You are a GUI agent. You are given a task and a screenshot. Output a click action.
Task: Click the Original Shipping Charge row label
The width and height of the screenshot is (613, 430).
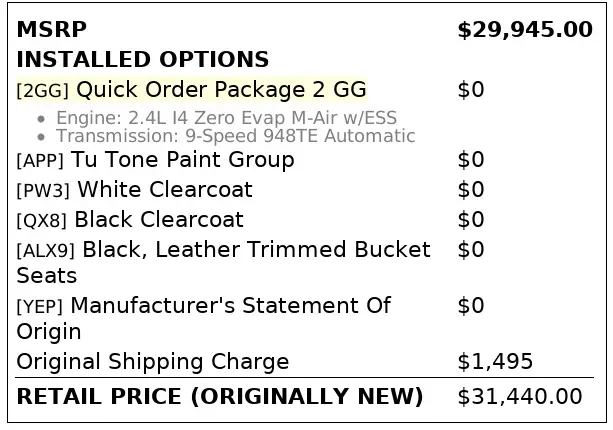click(x=152, y=362)
